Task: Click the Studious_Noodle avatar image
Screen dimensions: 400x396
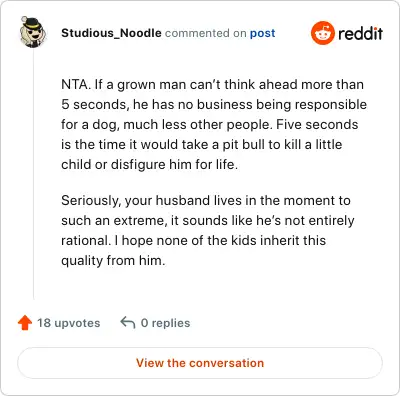Action: (32, 32)
